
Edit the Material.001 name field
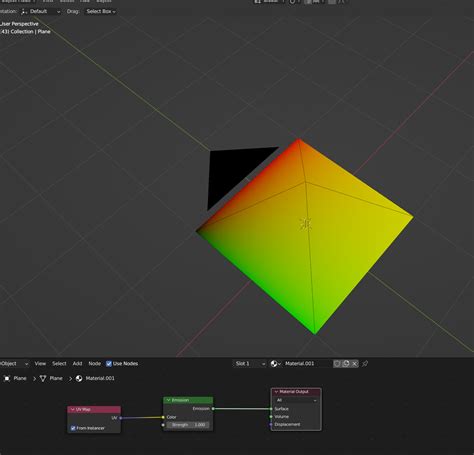pyautogui.click(x=307, y=364)
